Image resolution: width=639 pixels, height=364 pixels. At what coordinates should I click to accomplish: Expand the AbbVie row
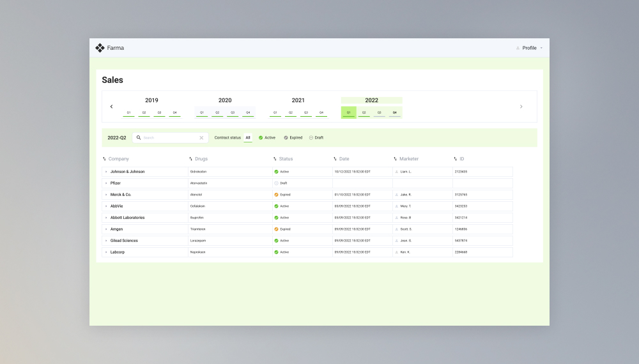point(106,206)
